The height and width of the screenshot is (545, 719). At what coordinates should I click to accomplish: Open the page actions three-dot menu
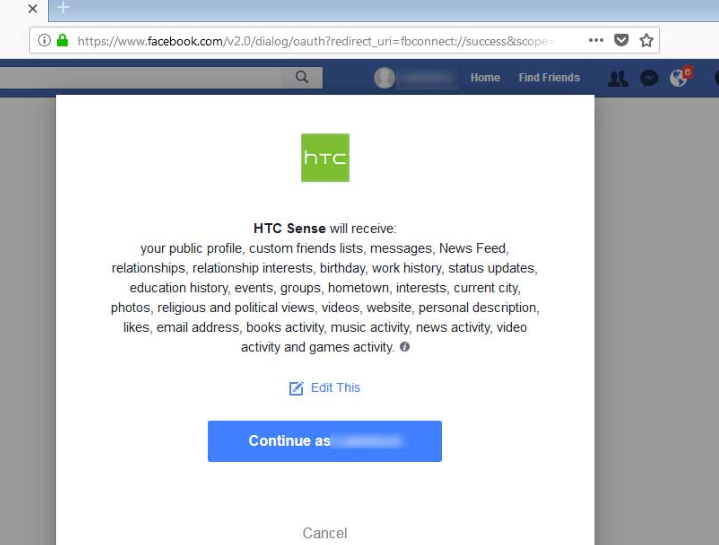tap(596, 40)
